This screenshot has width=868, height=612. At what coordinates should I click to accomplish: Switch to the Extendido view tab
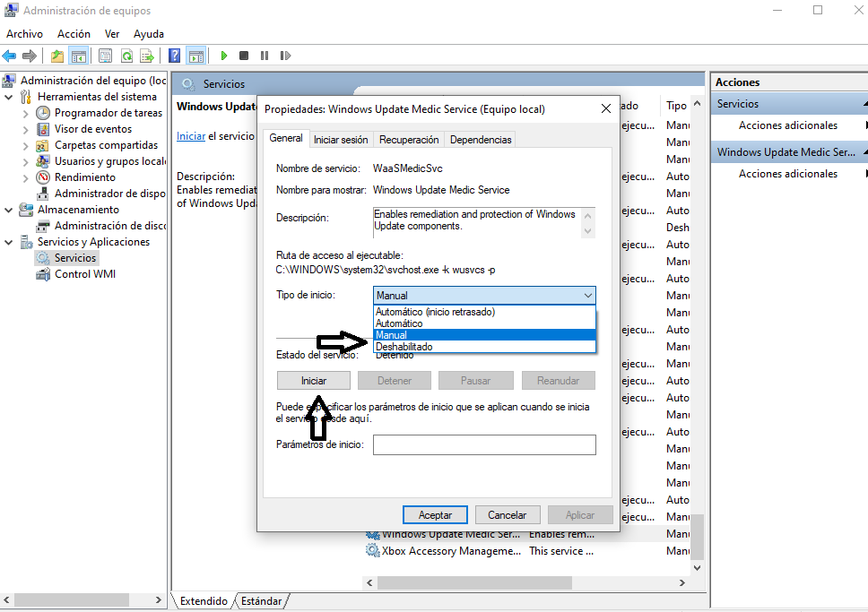tap(204, 601)
